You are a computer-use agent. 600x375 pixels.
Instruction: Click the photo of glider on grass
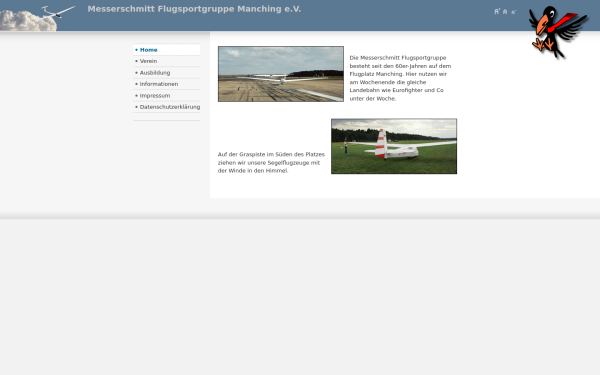coord(394,146)
